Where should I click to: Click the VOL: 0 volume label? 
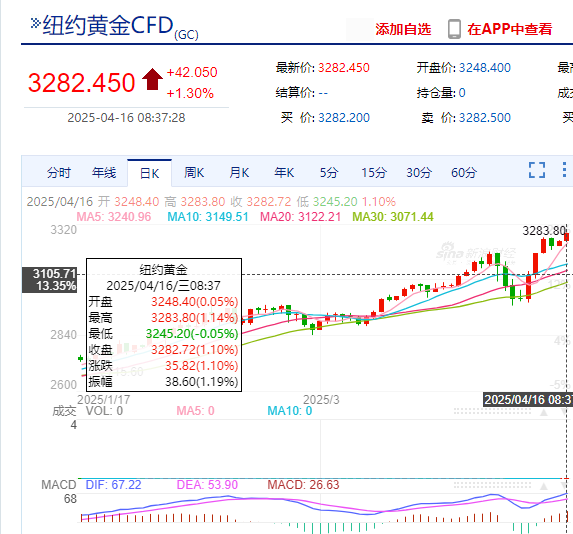click(x=105, y=411)
